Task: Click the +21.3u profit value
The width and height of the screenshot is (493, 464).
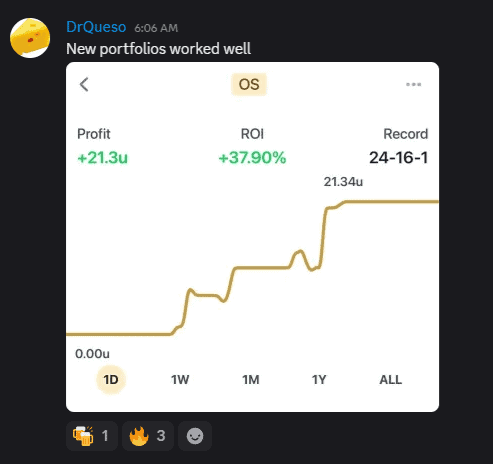Action: pos(103,158)
